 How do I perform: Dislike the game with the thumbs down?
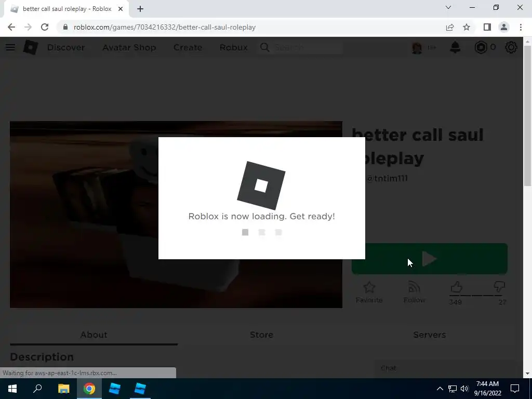499,287
